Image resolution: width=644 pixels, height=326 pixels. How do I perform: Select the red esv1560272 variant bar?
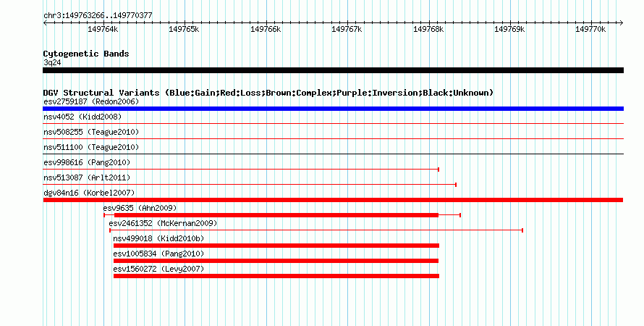pos(276,276)
